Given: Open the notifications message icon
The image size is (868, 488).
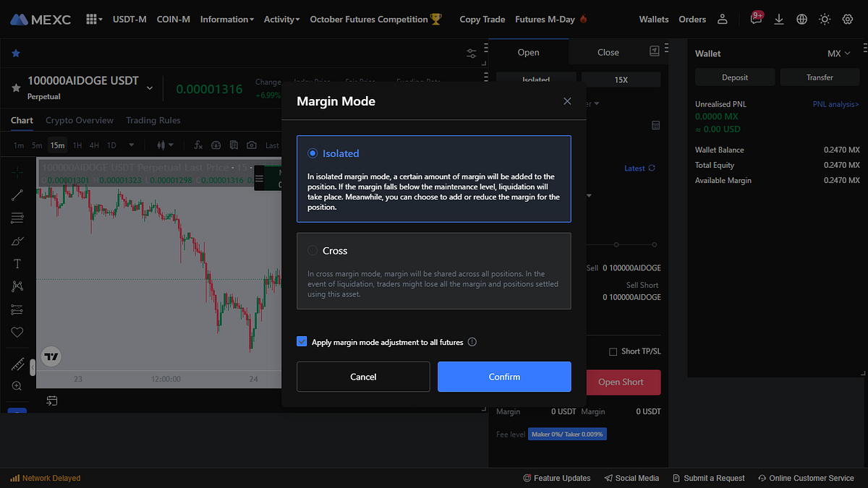Looking at the screenshot, I should click(x=756, y=19).
